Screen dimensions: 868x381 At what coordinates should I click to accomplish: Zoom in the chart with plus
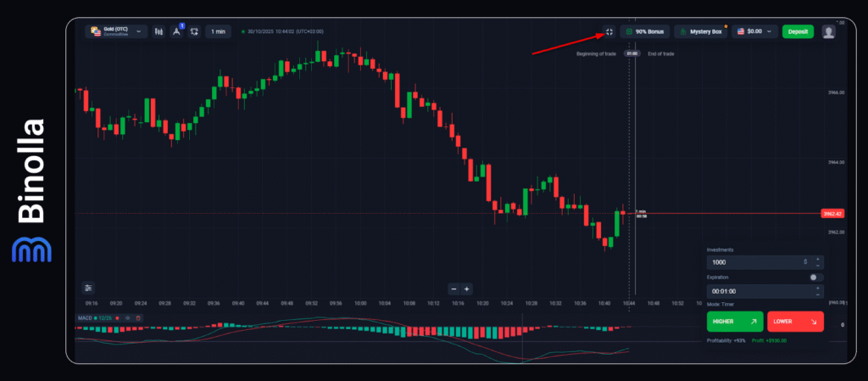click(x=466, y=289)
